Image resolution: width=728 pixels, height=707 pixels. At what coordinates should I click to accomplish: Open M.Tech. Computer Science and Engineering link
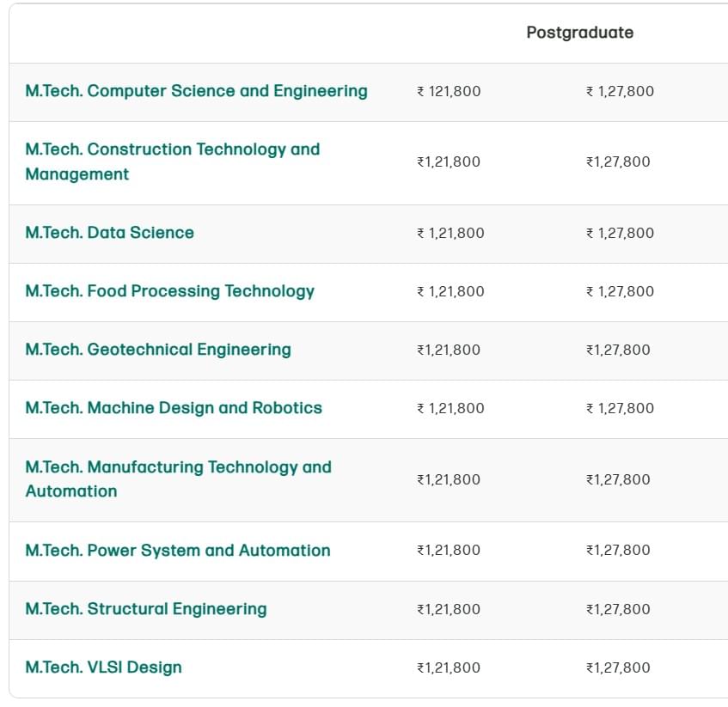(x=196, y=91)
